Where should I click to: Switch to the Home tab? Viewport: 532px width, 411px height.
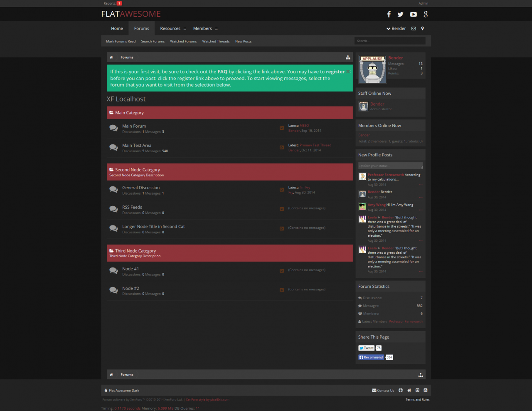[117, 29]
